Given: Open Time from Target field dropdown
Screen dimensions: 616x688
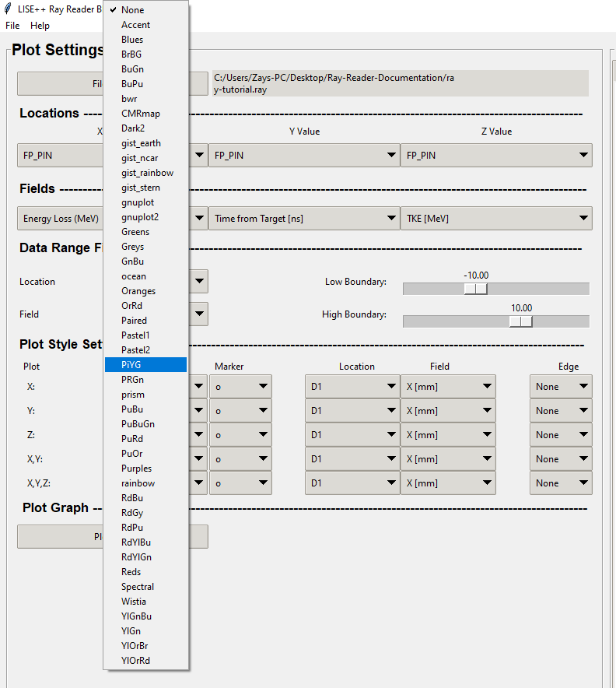Looking at the screenshot, I should (x=303, y=219).
